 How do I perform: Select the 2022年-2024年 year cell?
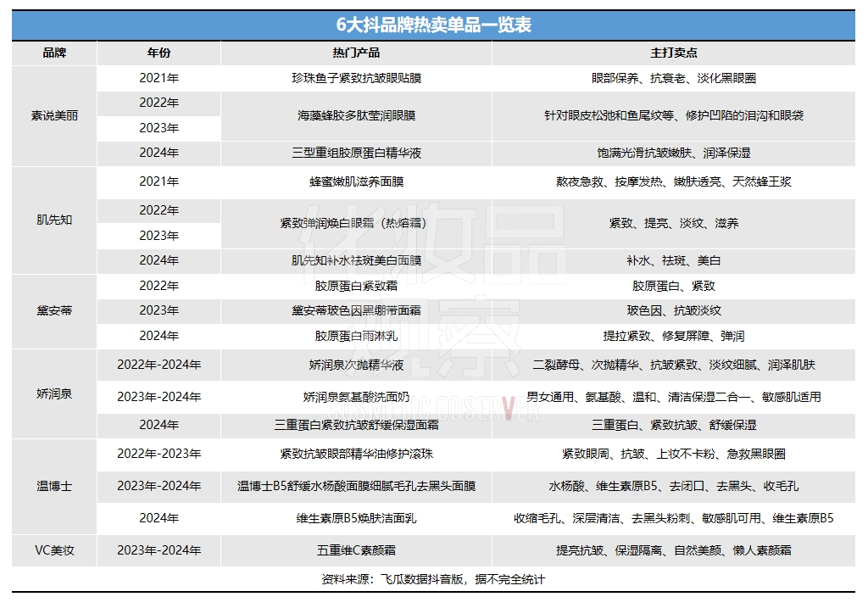pos(159,365)
